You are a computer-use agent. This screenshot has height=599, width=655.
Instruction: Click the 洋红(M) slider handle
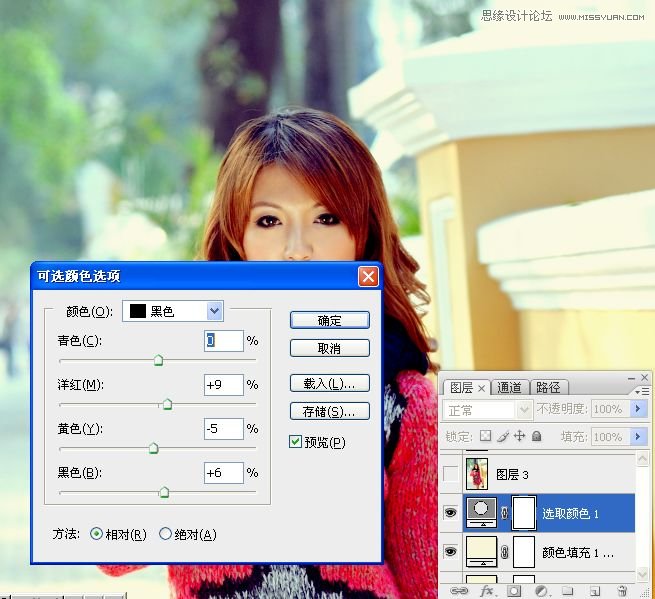click(168, 404)
